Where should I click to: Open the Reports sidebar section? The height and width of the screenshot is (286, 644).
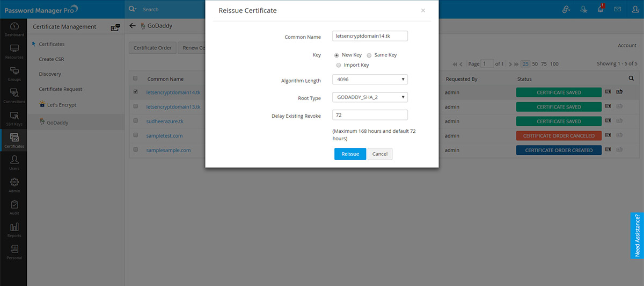point(14,230)
